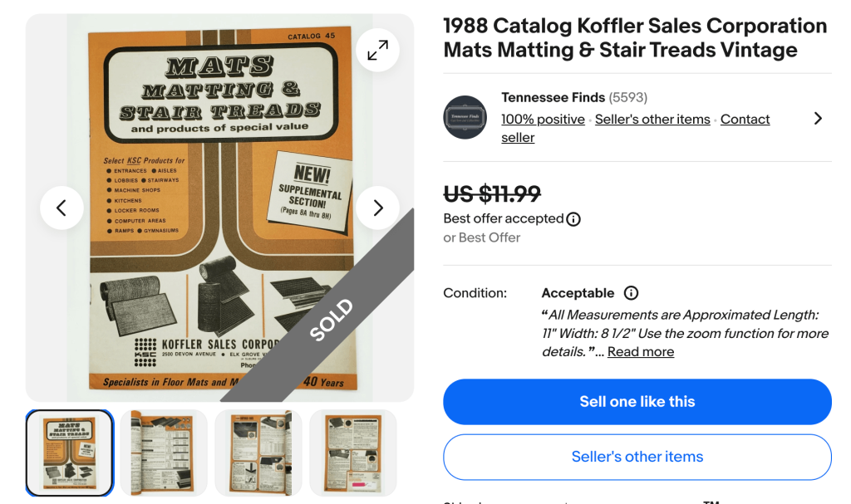Viewport: 851px width, 504px height.
Task: Select the fourth thumbnail with pink sticker page
Action: pos(352,453)
